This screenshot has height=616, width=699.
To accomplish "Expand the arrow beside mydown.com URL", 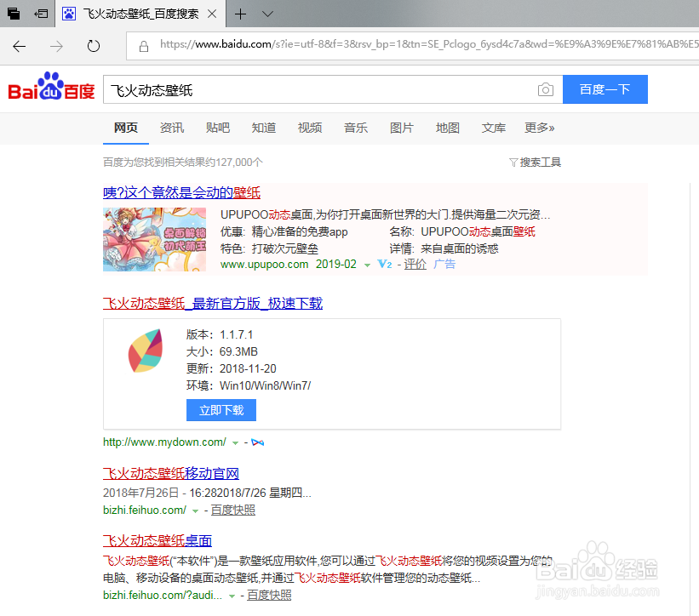I will (235, 443).
